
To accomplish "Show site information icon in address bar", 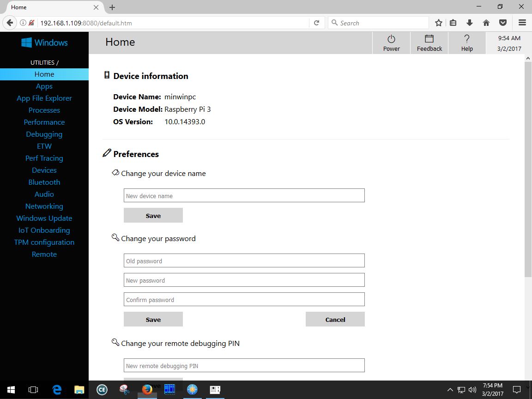I will click(x=23, y=23).
